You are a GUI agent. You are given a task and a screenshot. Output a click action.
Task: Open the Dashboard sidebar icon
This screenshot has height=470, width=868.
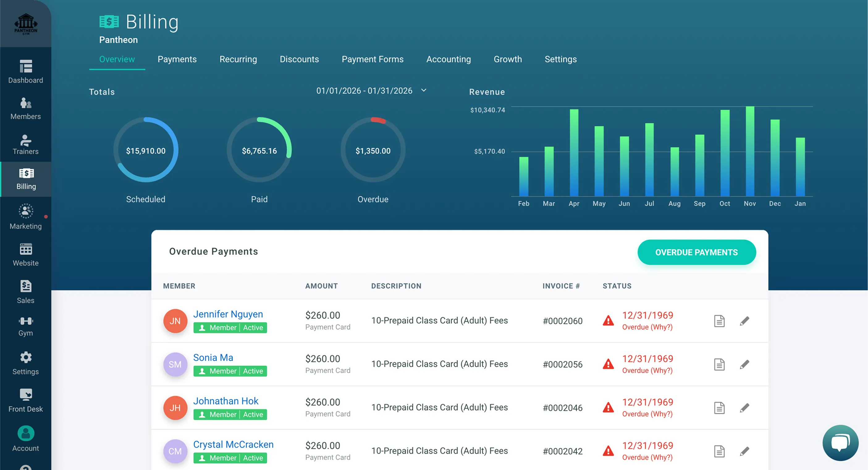(x=26, y=66)
